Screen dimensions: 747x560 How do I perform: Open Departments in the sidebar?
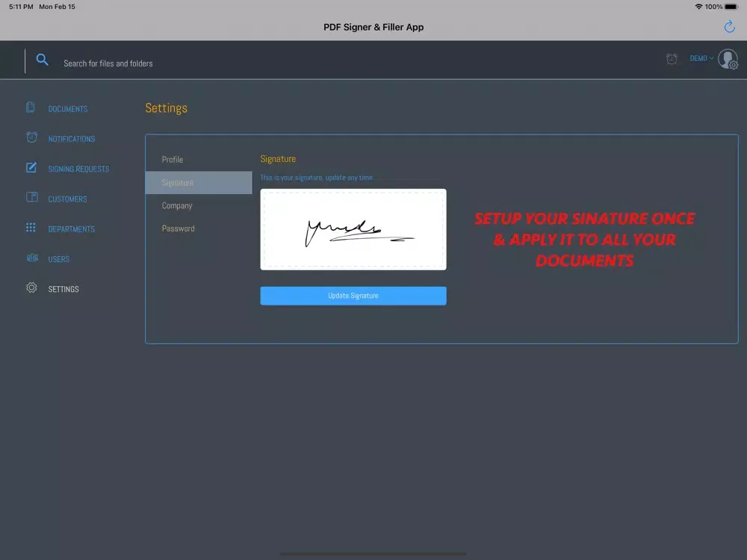pos(71,229)
